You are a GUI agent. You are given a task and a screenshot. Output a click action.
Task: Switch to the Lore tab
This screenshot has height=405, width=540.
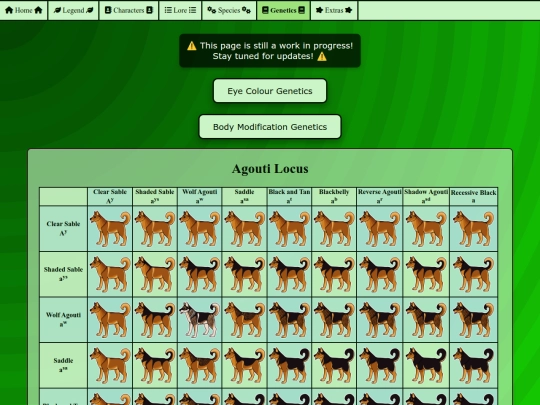pos(180,10)
